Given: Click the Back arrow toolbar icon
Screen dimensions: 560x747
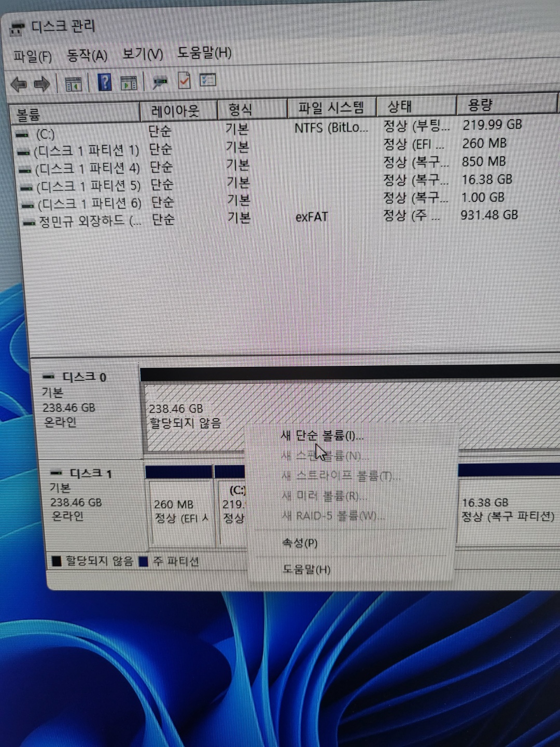Looking at the screenshot, I should (x=19, y=84).
